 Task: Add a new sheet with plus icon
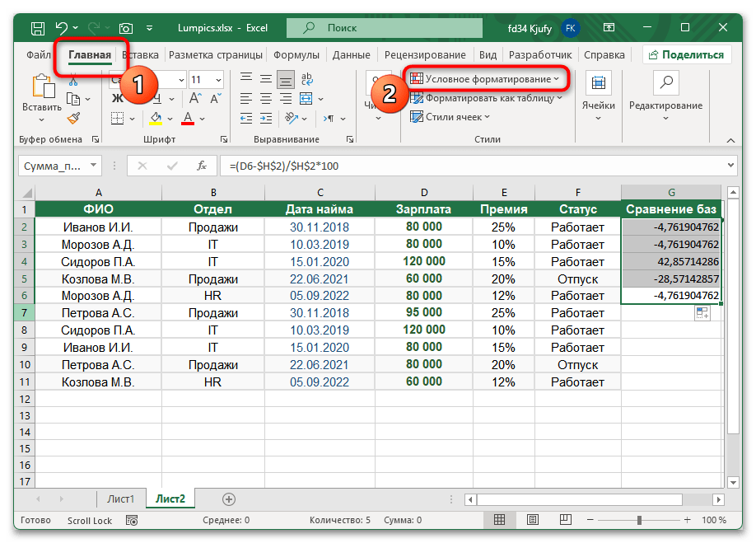click(229, 499)
